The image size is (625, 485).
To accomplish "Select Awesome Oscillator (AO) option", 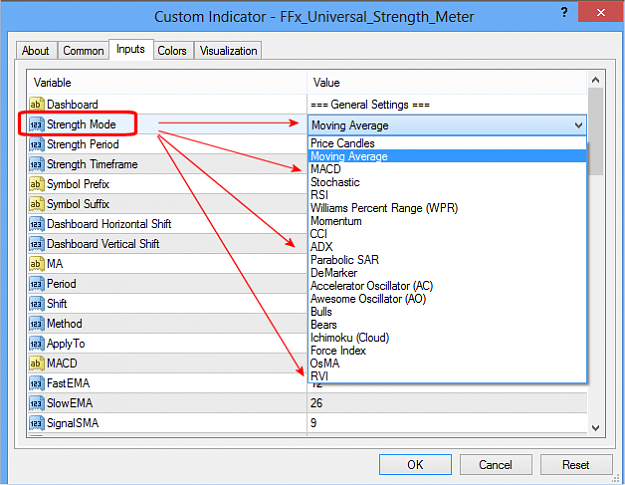I will coord(447,299).
